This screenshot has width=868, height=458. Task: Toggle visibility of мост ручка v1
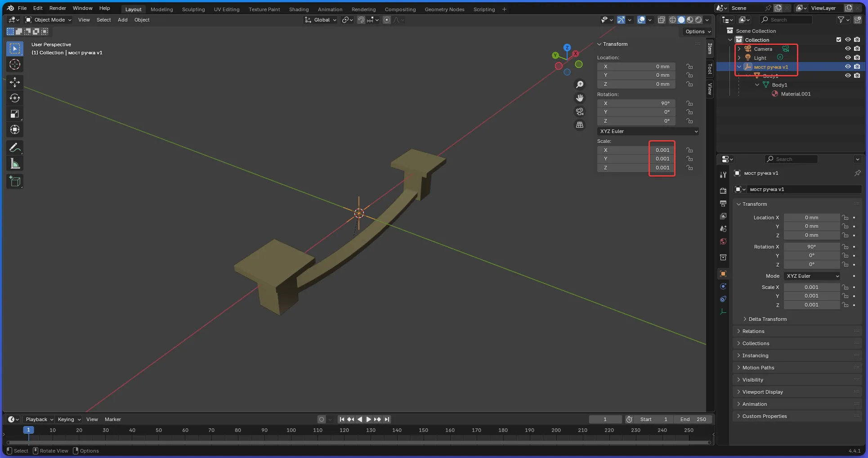pyautogui.click(x=848, y=67)
